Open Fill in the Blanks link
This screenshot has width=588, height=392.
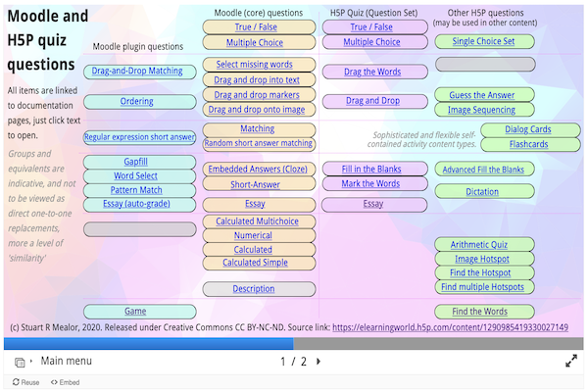click(x=371, y=170)
